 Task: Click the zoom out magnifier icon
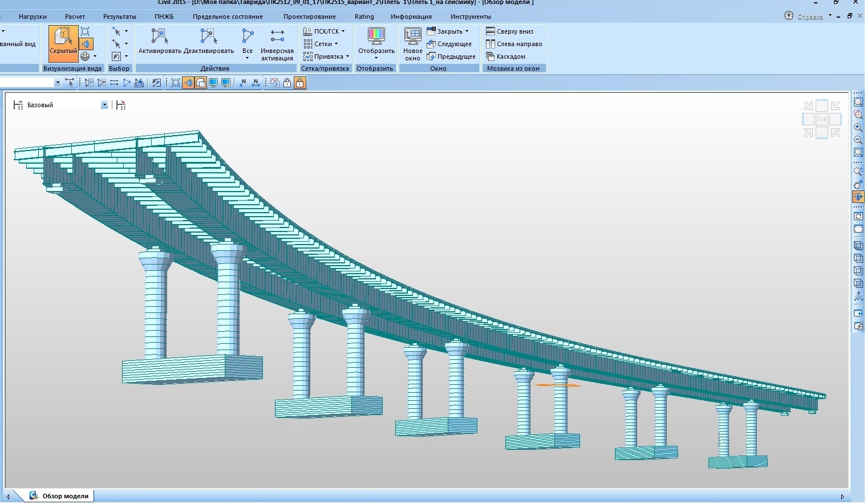858,140
